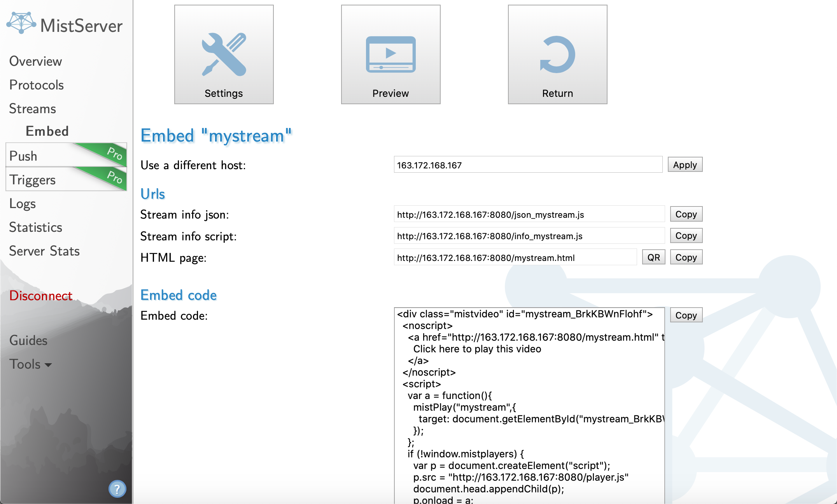
Task: Select Streams in navigation menu
Action: pyautogui.click(x=32, y=109)
